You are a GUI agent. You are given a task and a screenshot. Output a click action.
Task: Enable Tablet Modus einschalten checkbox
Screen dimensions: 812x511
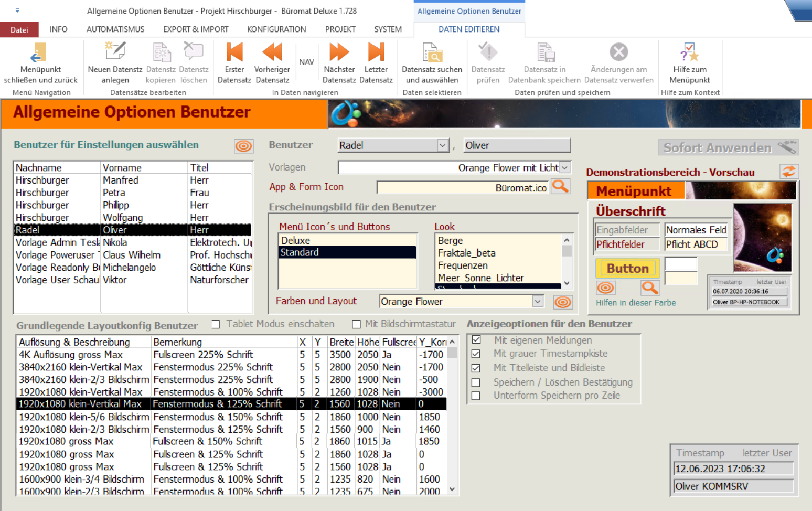216,324
